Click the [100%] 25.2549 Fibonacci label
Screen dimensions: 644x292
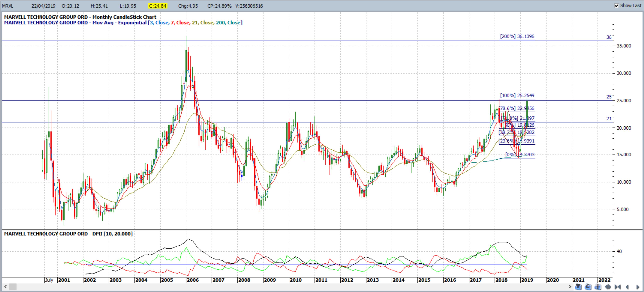click(517, 96)
